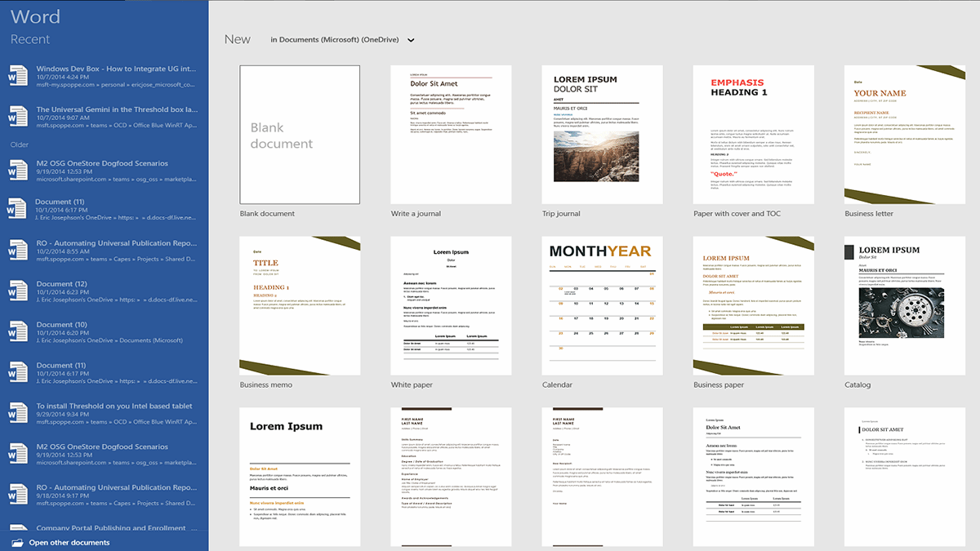The image size is (980, 551).
Task: Select the White paper template
Action: click(451, 306)
